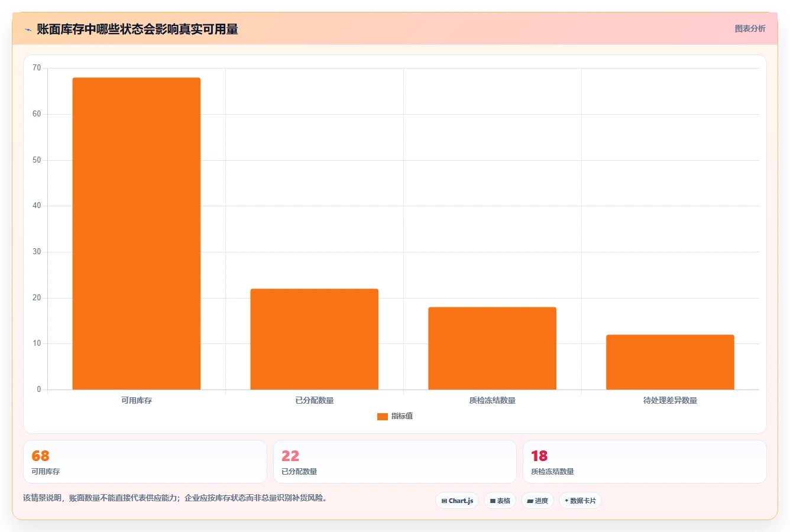Click the 指标值 legend label

[x=402, y=416]
